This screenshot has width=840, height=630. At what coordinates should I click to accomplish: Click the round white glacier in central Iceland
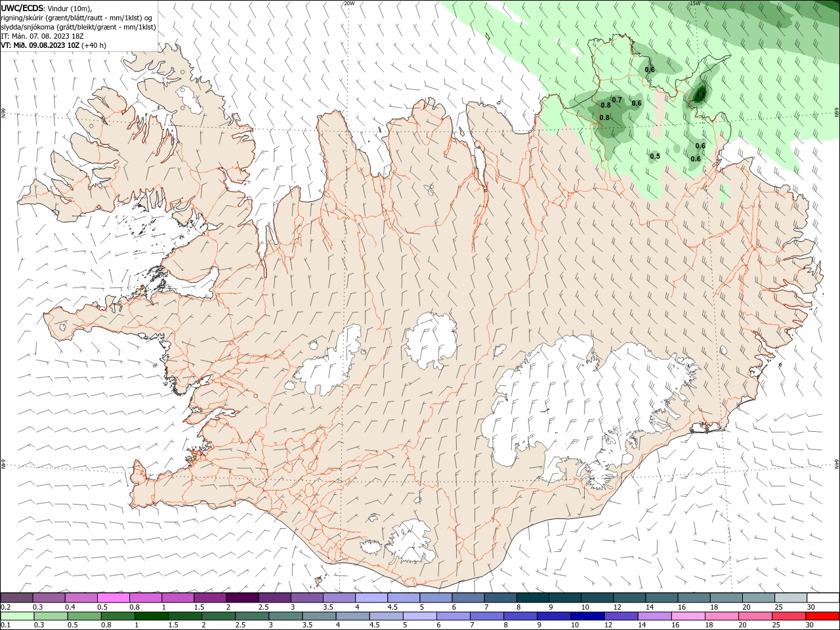[431, 340]
